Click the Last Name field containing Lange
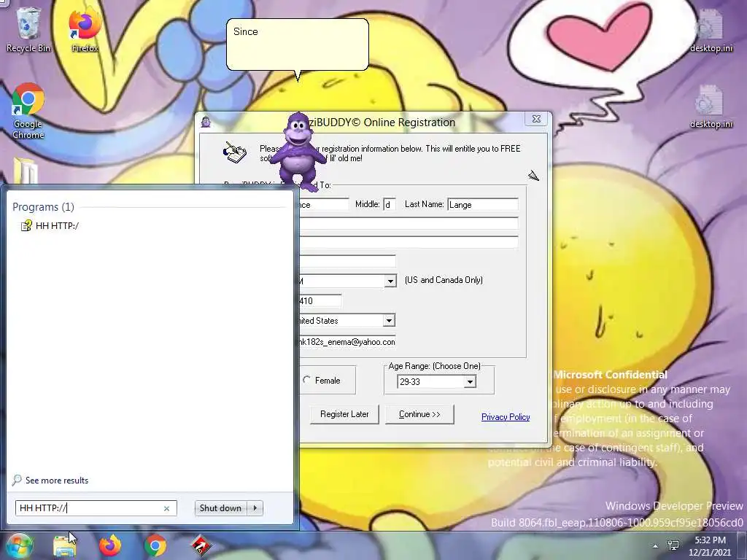This screenshot has height=560, width=747. 483,205
